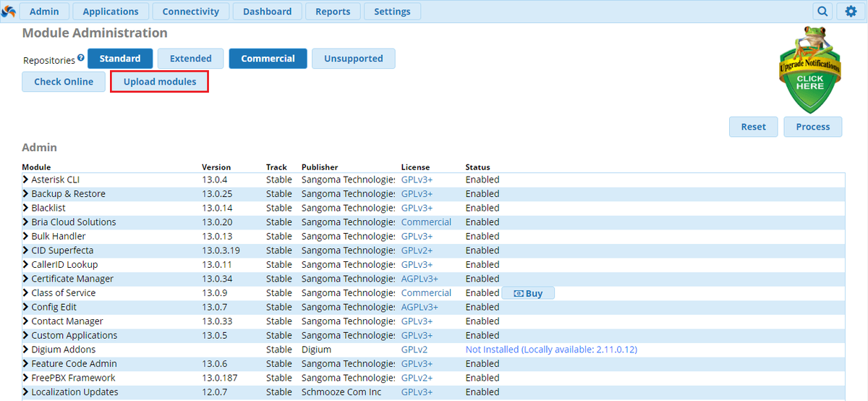868x401 pixels.
Task: Open the Connectivity menu
Action: coord(191,11)
